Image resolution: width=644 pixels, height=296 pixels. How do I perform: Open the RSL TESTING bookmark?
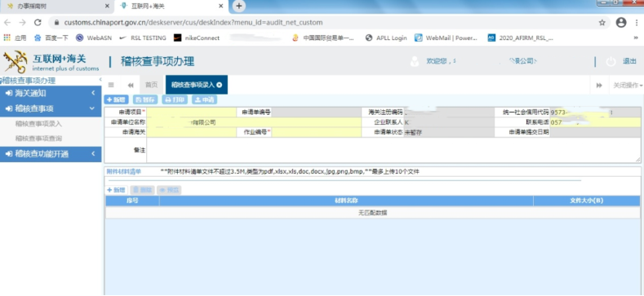(143, 38)
